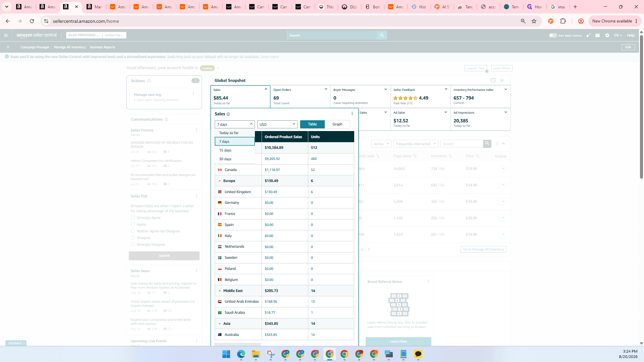Expand the Global Snapshot fullscreen icon
Screen dimensions: 644x362
click(493, 80)
